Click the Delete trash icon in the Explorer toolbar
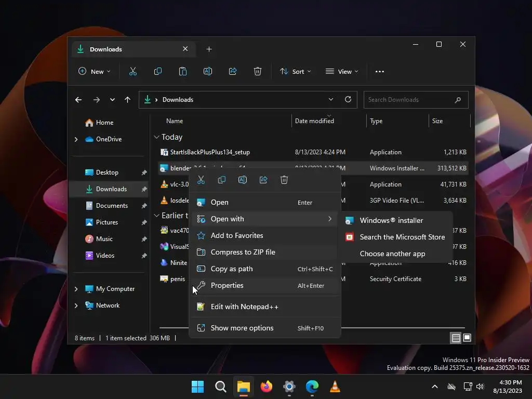Screen dimensions: 532x399 258,72
